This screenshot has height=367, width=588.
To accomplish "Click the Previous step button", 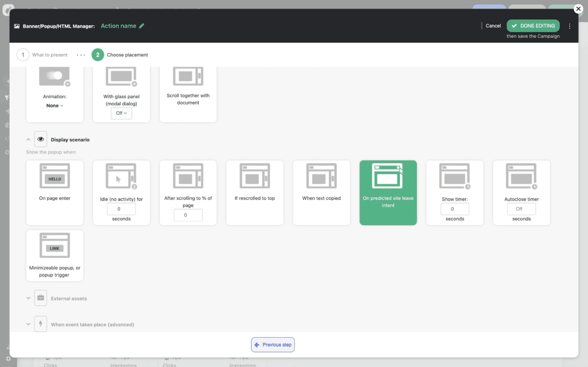I will point(273,345).
